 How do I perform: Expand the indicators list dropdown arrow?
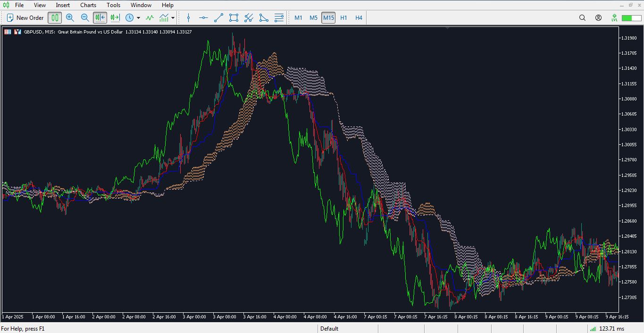(173, 18)
